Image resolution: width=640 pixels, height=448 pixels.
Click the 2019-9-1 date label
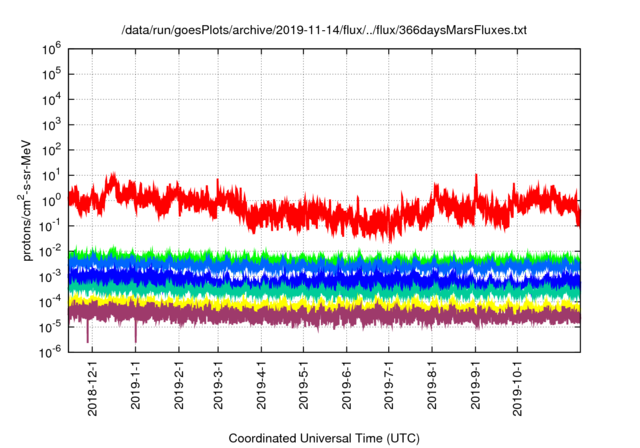click(x=475, y=385)
